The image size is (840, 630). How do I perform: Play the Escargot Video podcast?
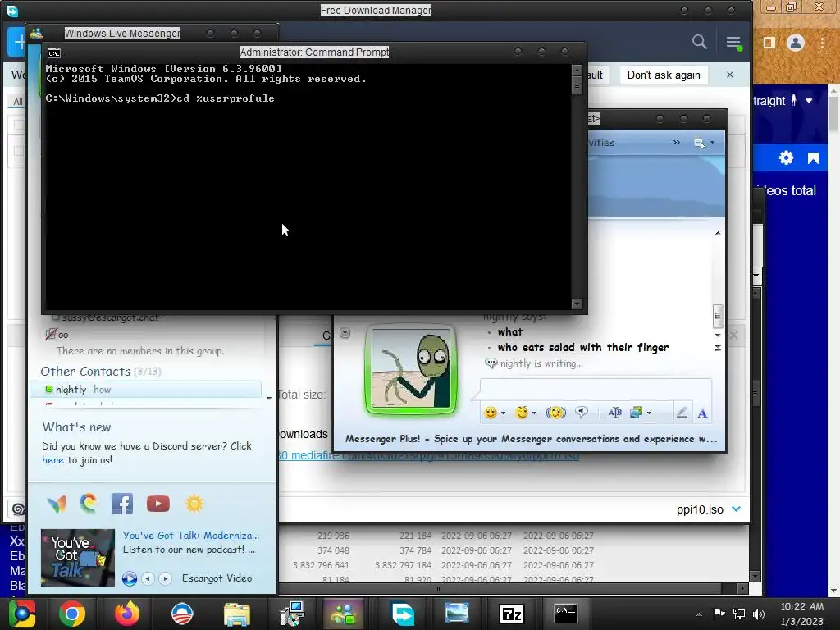[x=129, y=578]
